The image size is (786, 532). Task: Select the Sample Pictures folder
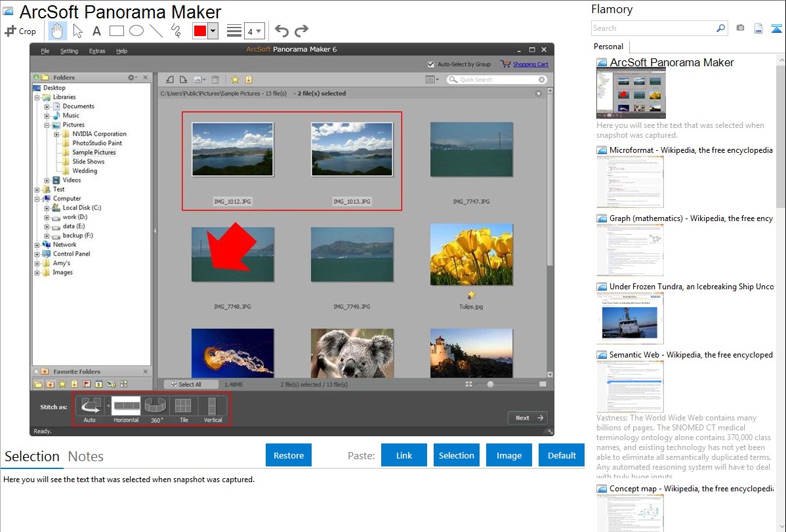coord(94,152)
